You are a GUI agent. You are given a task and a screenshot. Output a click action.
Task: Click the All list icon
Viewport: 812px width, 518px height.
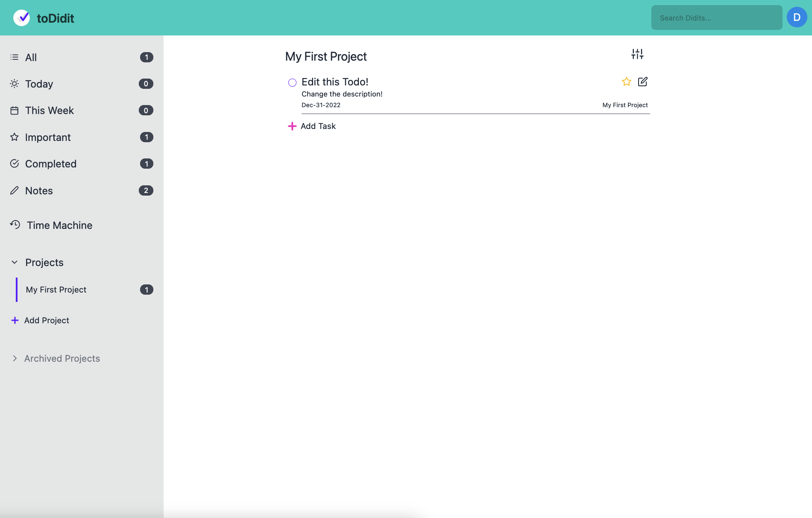tap(15, 57)
